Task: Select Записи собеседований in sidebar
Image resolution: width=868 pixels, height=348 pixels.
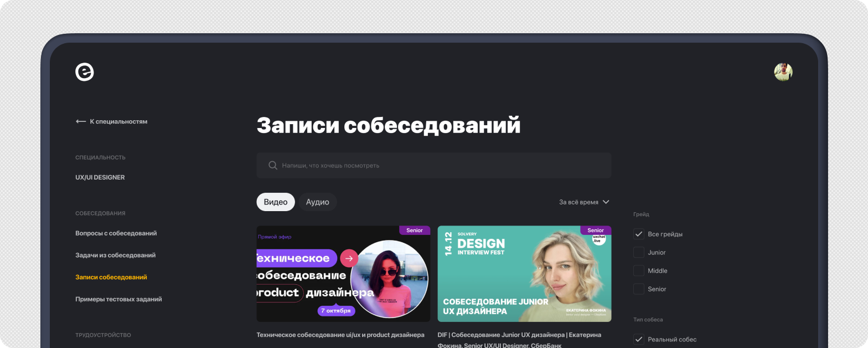Action: tap(111, 277)
